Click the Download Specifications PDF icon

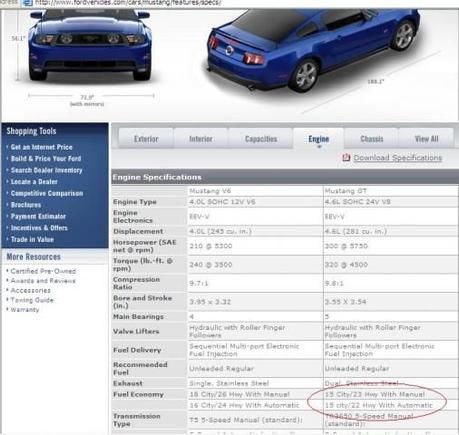click(346, 157)
